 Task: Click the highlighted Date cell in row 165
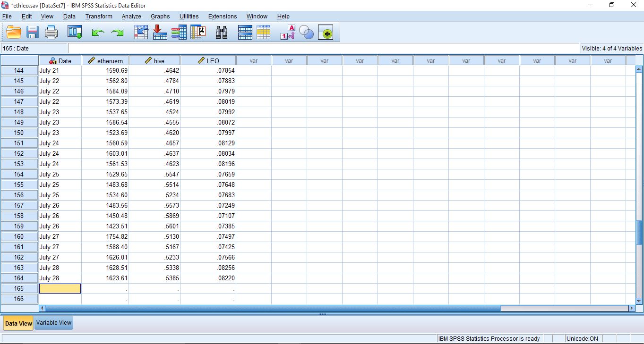click(60, 288)
